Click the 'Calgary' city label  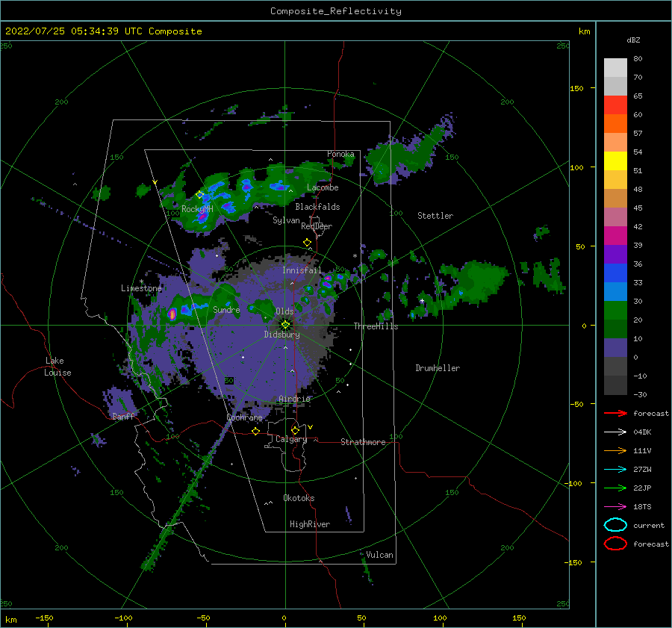coord(291,439)
